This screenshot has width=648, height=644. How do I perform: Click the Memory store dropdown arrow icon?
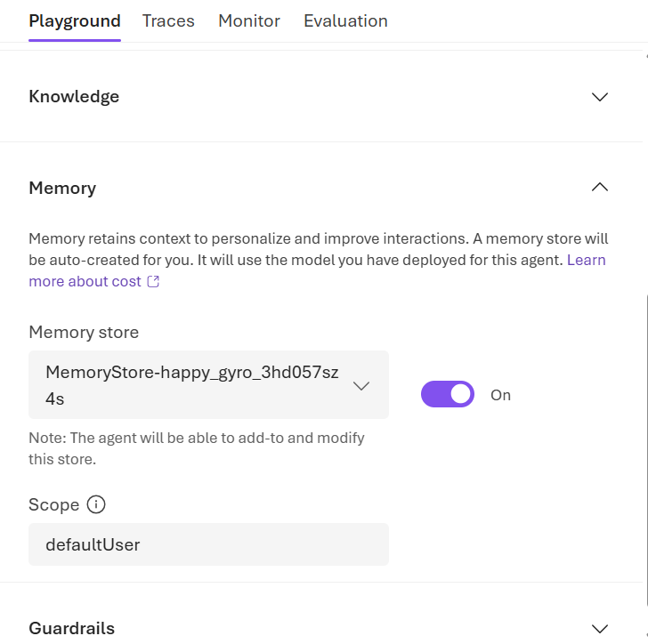[361, 386]
